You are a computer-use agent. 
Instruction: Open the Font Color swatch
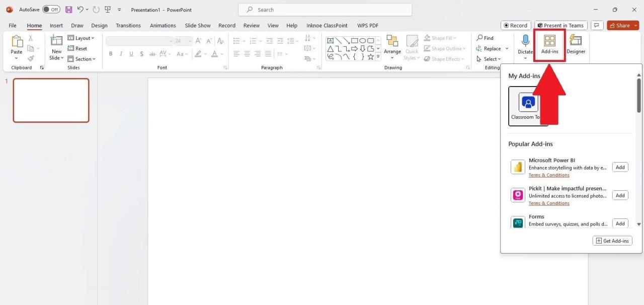(214, 54)
